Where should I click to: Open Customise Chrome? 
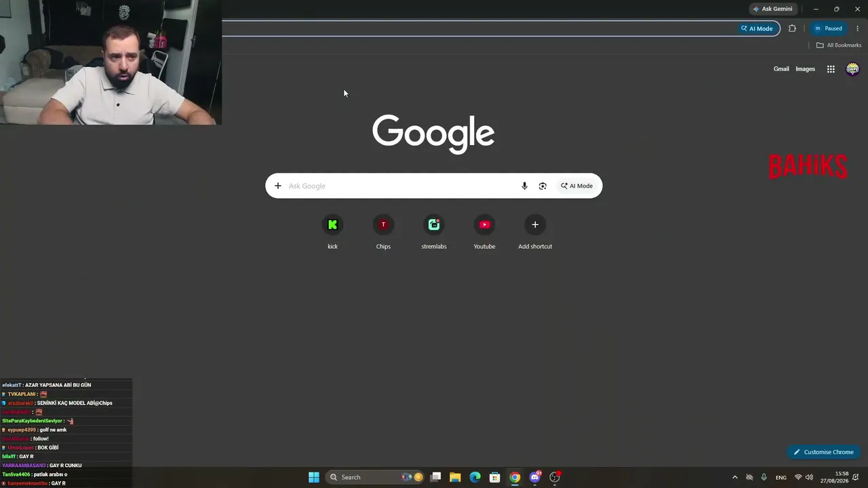(824, 452)
